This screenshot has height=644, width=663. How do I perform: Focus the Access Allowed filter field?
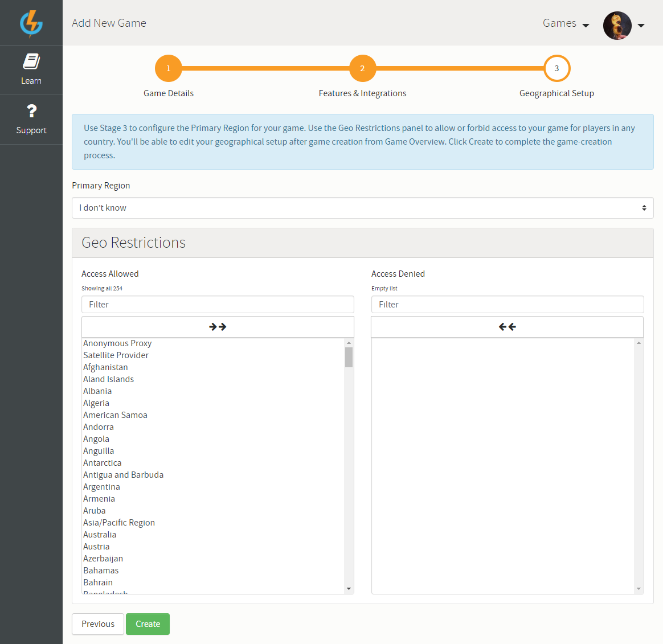[218, 305]
